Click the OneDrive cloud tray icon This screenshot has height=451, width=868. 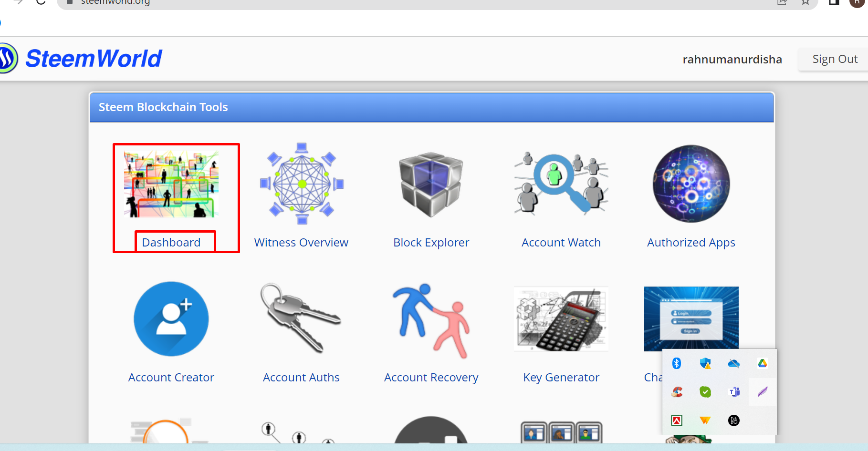click(734, 364)
